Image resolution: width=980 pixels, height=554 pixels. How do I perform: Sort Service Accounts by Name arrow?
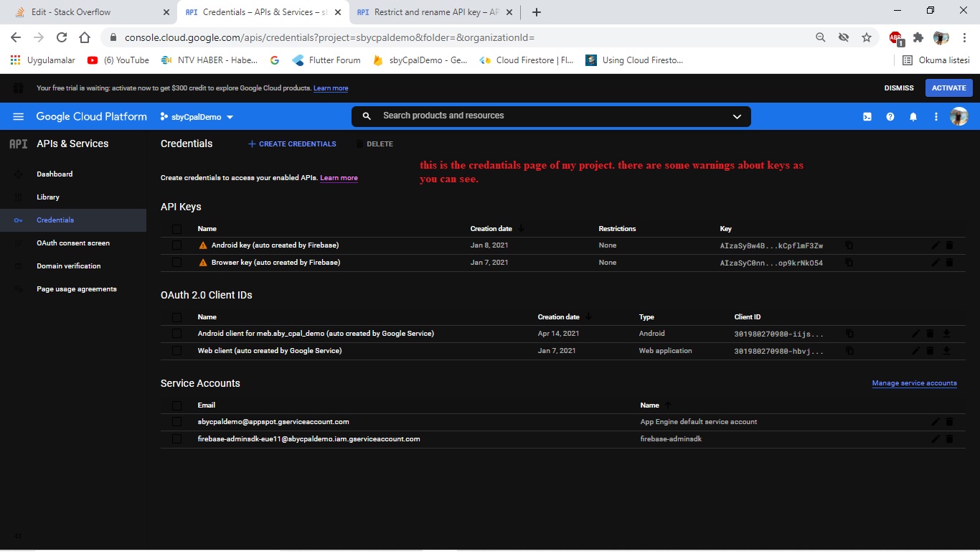pos(668,405)
